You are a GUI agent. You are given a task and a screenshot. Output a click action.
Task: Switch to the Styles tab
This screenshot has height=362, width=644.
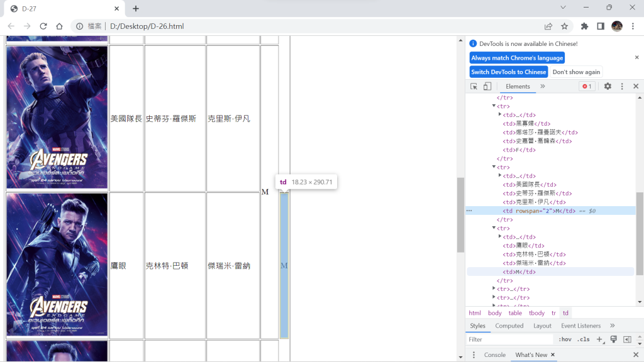[478, 326]
